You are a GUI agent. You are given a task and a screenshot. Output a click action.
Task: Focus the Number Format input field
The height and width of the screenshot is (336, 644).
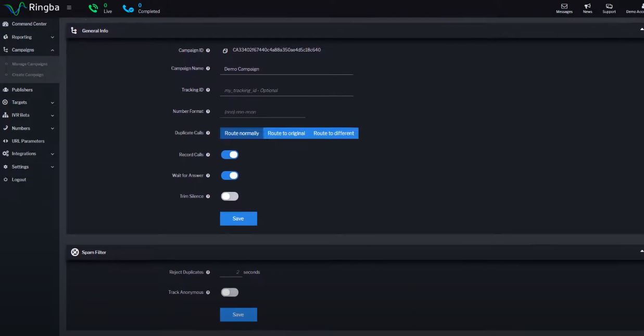[262, 112]
